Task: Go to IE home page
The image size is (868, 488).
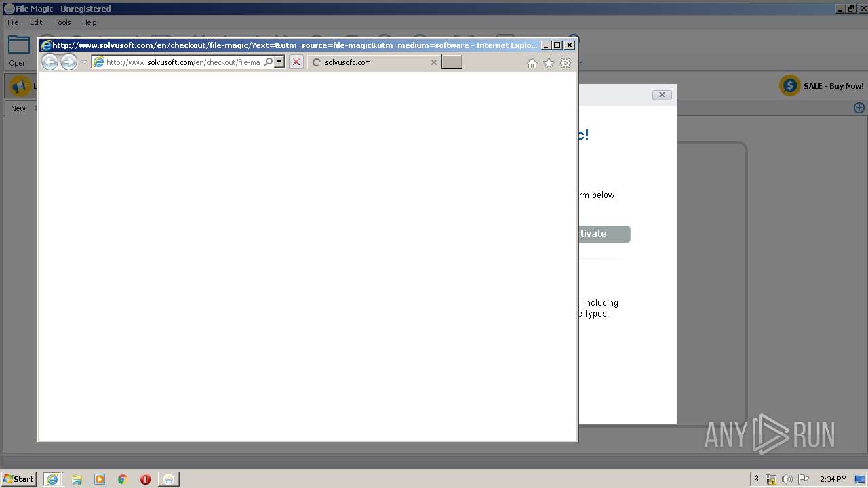Action: [532, 63]
